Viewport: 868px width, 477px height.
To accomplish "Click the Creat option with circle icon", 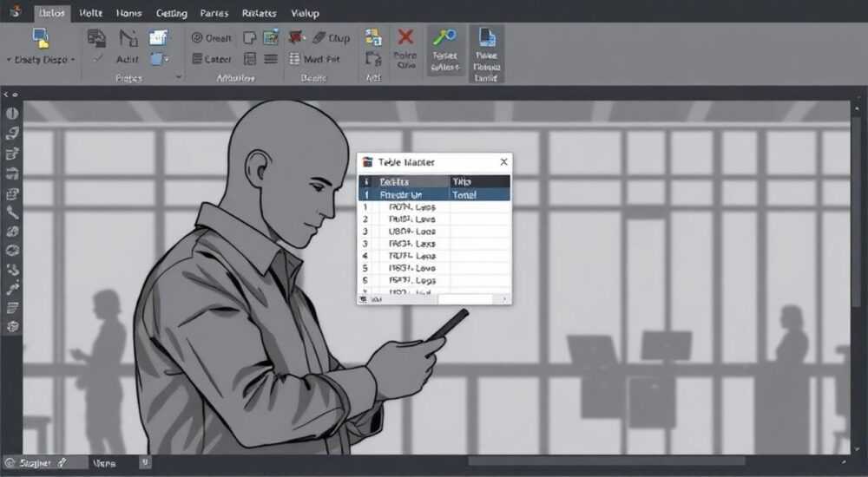I will [x=212, y=38].
